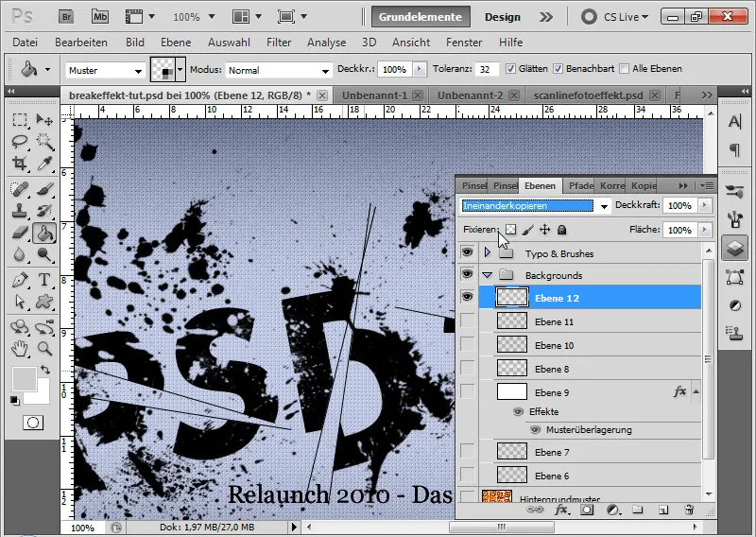Viewport: 756px width, 537px height.
Task: Hide the Typo & Brushes group
Action: tap(467, 251)
